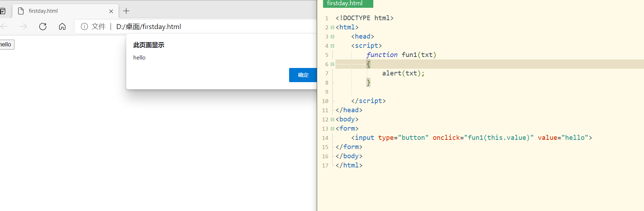Select the firstday.html browser tab
This screenshot has width=644, height=211.
click(65, 11)
